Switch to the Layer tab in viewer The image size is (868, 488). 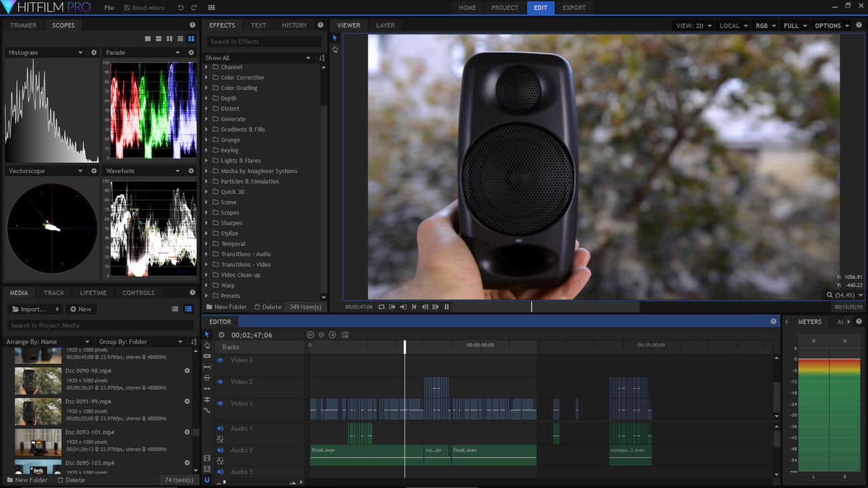coord(385,25)
